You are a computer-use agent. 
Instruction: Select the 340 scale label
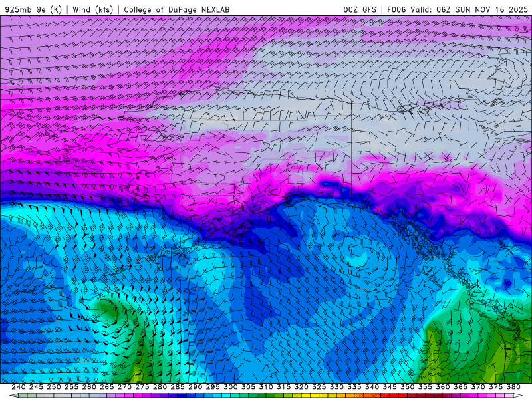click(x=372, y=387)
